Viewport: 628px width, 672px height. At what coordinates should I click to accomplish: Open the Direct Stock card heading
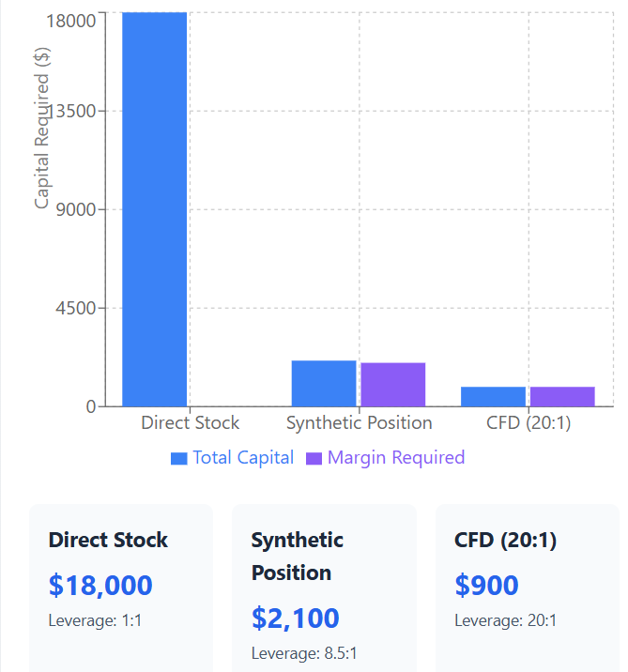pyautogui.click(x=108, y=541)
